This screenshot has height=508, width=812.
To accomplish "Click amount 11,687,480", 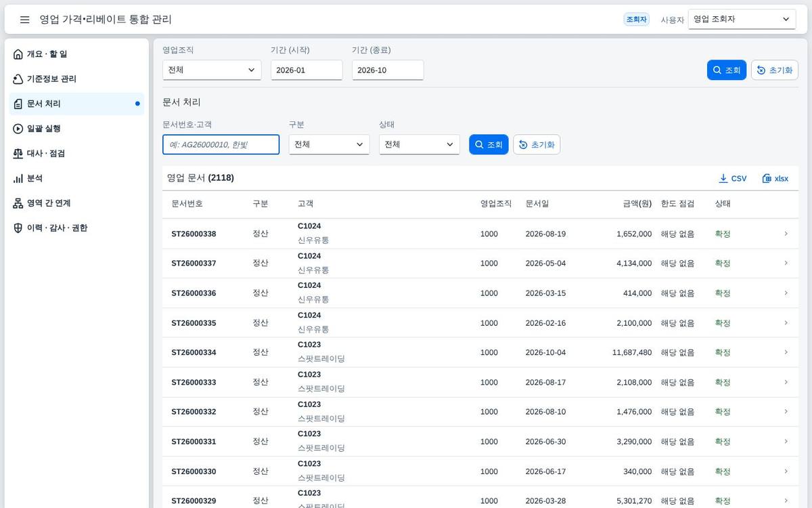I will pos(632,352).
